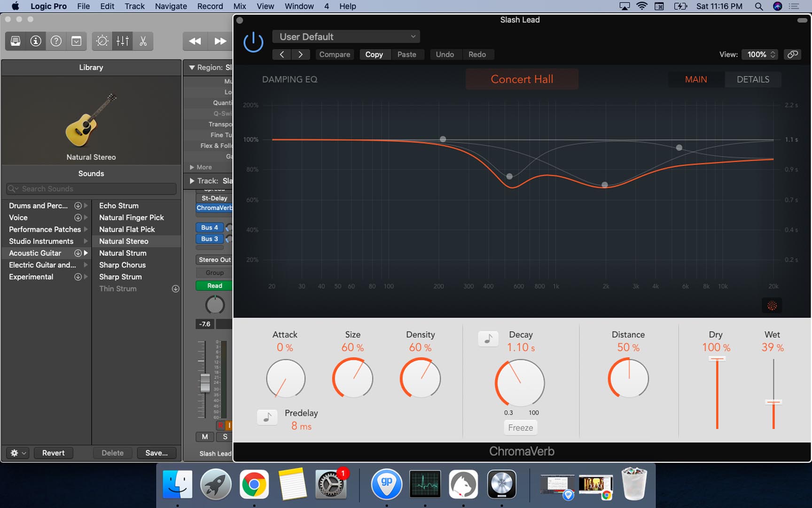Download the Voice category content
This screenshot has height=508, width=812.
click(78, 217)
